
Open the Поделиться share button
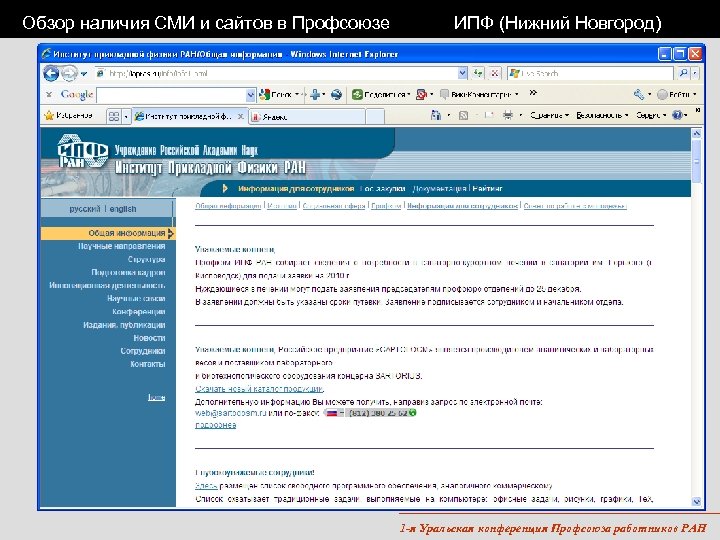tap(381, 95)
